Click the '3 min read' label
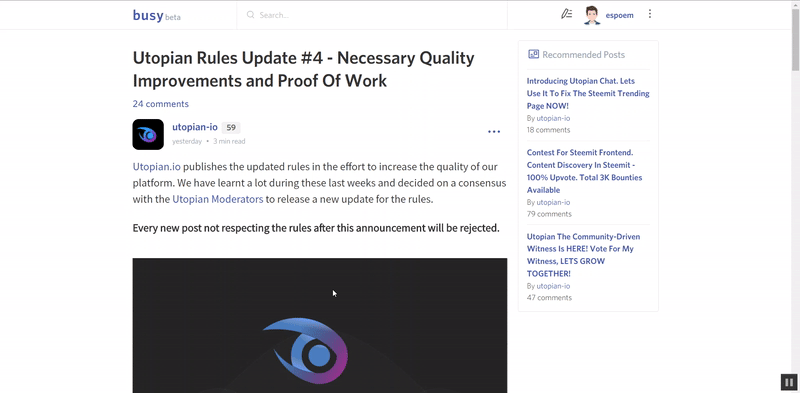The height and width of the screenshot is (393, 800). [229, 141]
